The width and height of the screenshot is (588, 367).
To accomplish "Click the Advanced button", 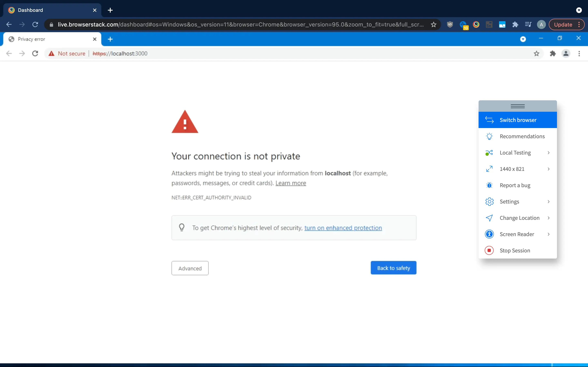I will (190, 268).
